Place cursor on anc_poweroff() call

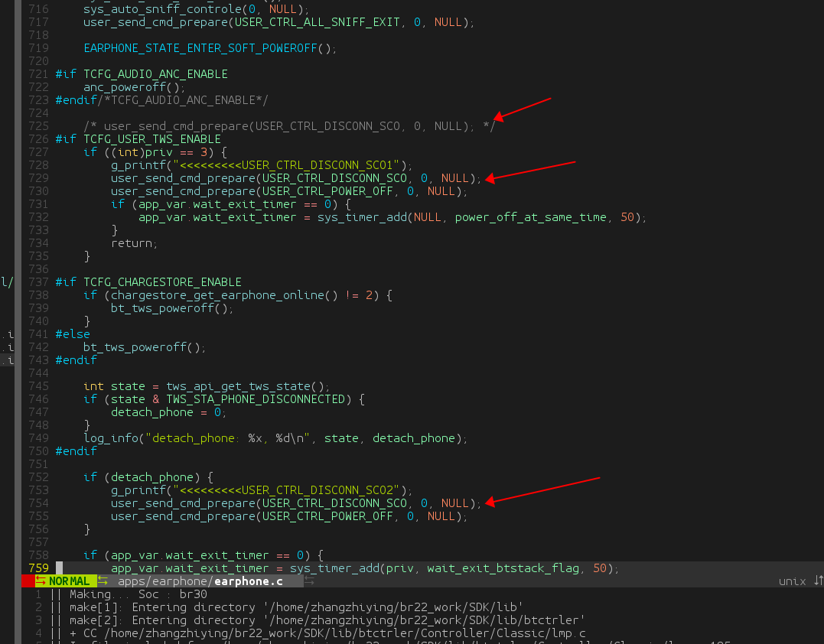click(134, 87)
